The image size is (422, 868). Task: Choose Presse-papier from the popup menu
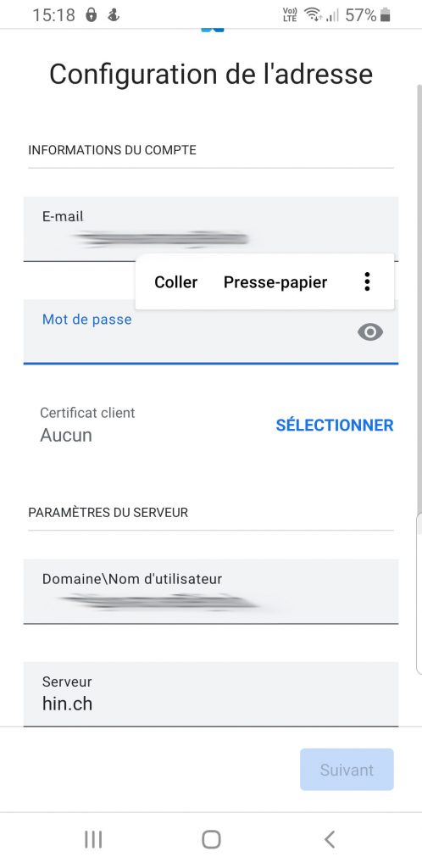(275, 282)
